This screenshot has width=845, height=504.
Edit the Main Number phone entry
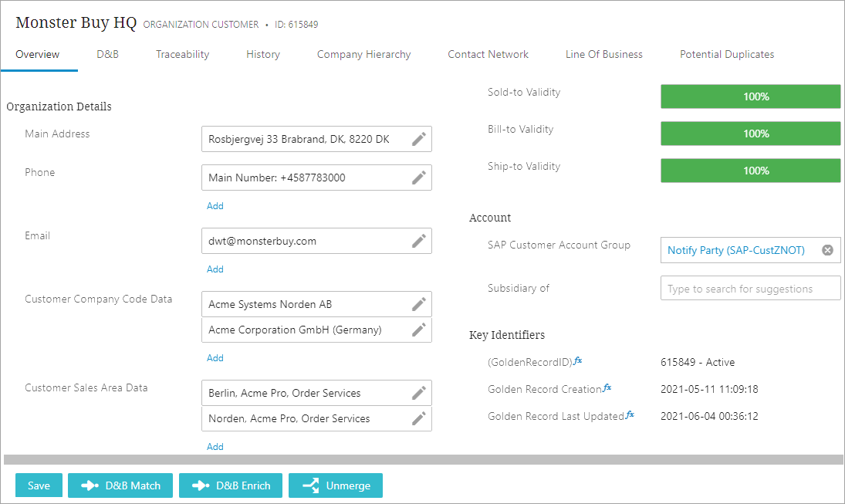tap(418, 178)
